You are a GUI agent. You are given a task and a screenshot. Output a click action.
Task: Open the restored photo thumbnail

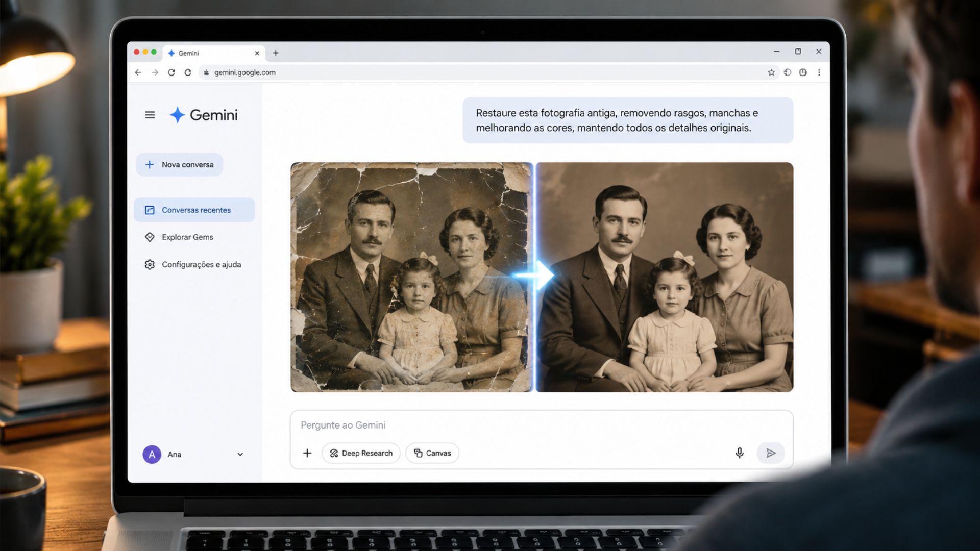tap(665, 277)
